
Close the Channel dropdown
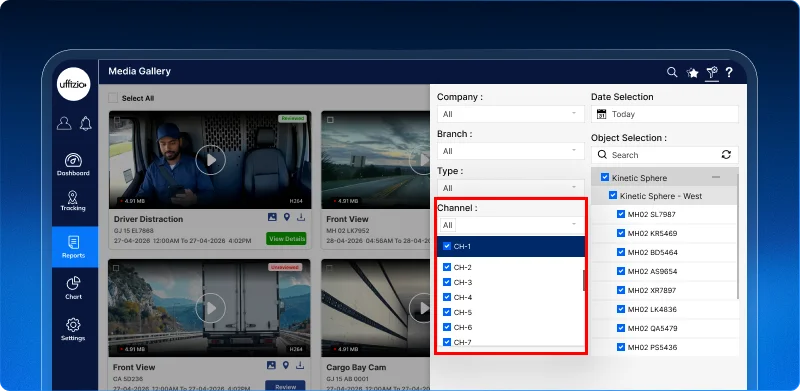(x=511, y=225)
